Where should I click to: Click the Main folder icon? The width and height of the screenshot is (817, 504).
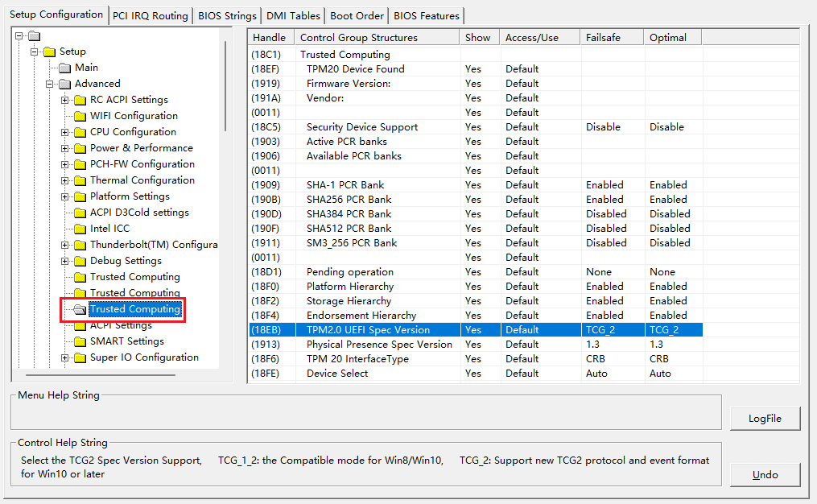pos(64,67)
